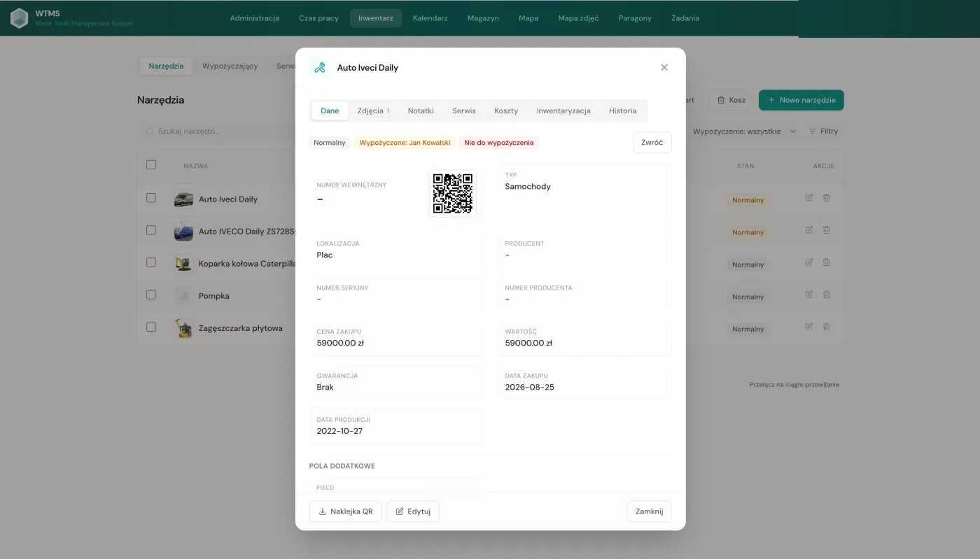
Task: Open Zadania in the top navigation
Action: point(685,18)
